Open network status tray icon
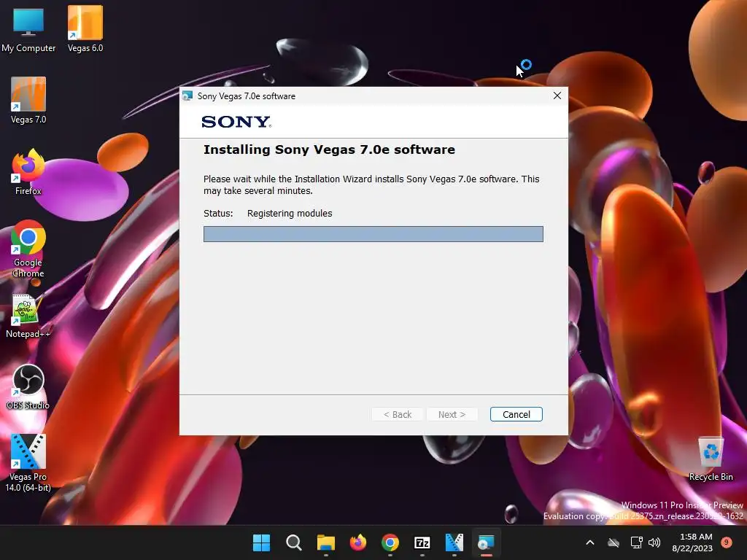This screenshot has height=560, width=747. tap(636, 542)
